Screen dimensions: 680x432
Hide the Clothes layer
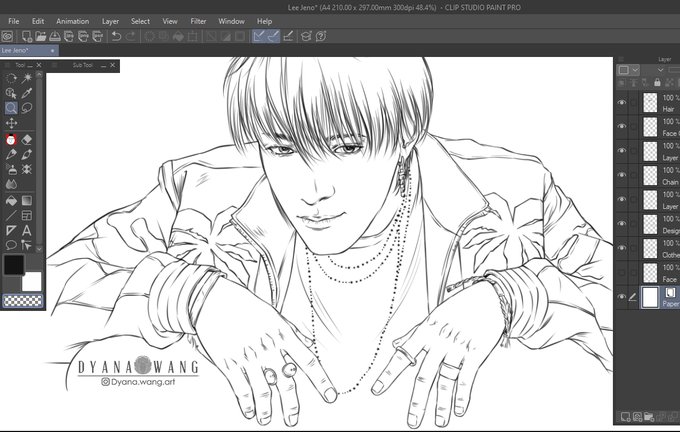[x=622, y=248]
